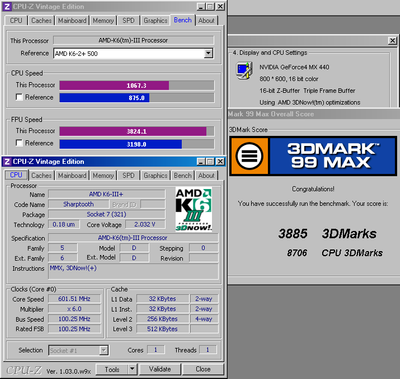Image resolution: width=400 pixels, height=379 pixels.
Task: Click the FPU Speed This Processor bar 3824.1
Action: pos(137,131)
